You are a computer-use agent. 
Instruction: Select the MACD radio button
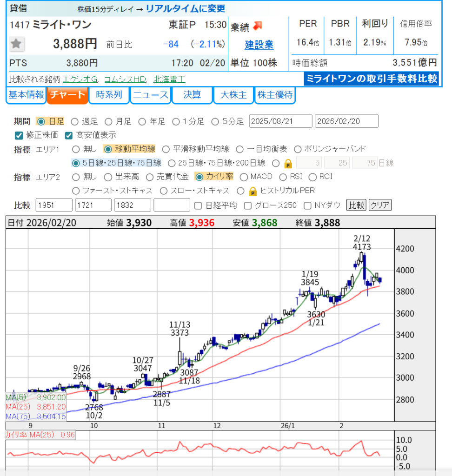(244, 177)
